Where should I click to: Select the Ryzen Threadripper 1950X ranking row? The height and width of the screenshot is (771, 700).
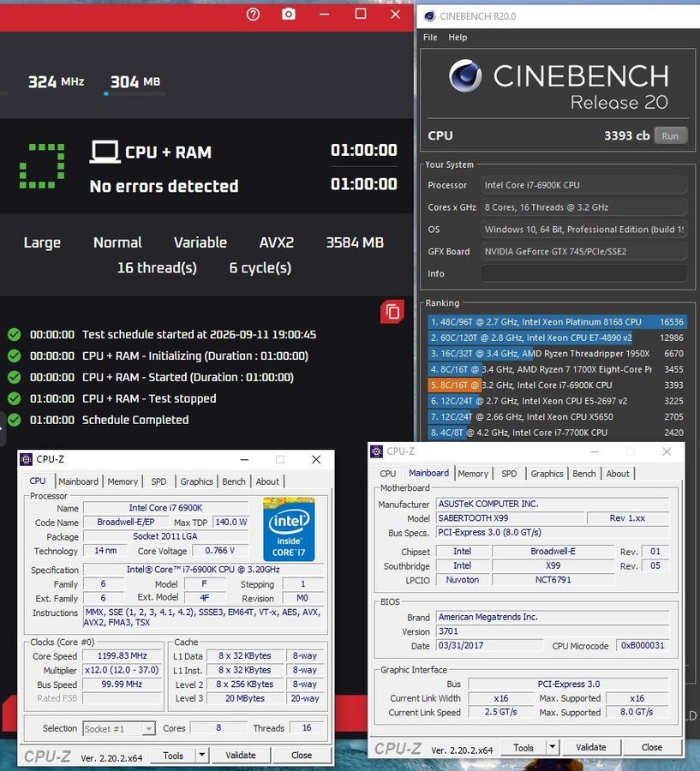click(556, 354)
